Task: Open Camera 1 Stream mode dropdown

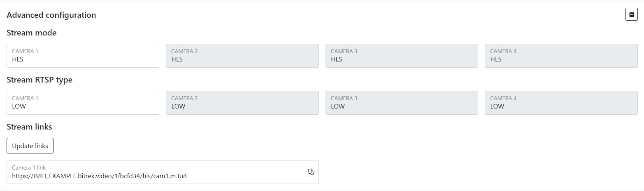Action: [83, 56]
